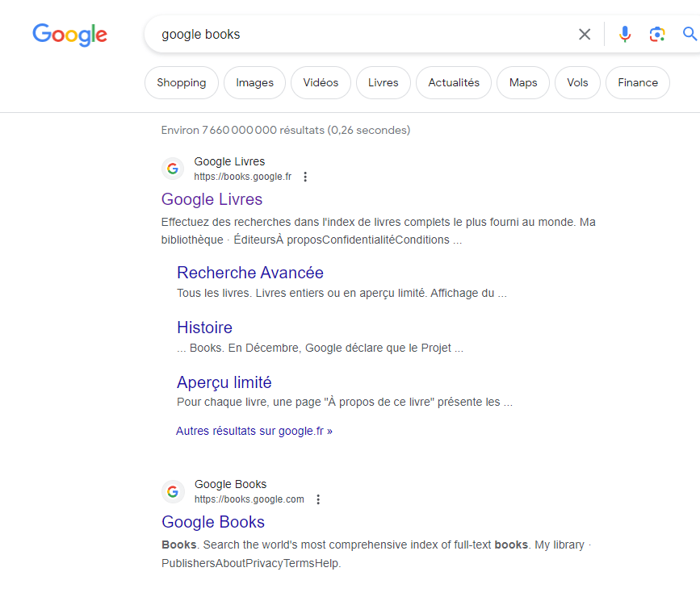Open Google Lens image search
The height and width of the screenshot is (601, 700).
point(657,34)
